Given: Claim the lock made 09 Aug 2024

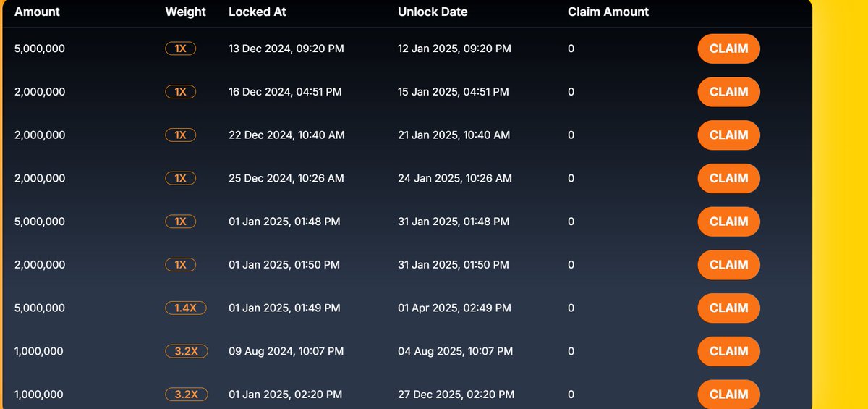Looking at the screenshot, I should [728, 351].
